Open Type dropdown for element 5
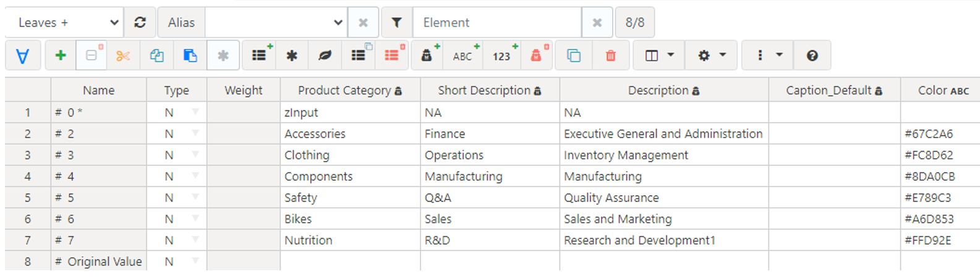 pyautogui.click(x=195, y=198)
